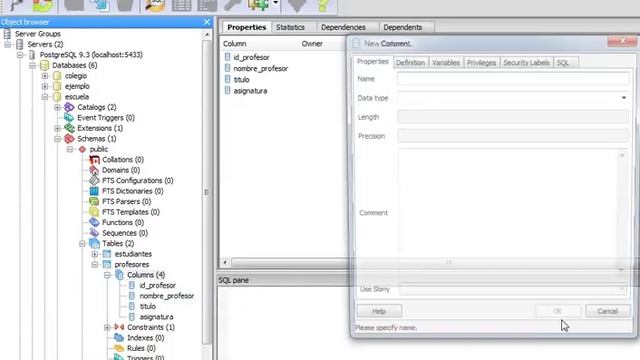Click the question mark help toolbar icon

coord(322,5)
